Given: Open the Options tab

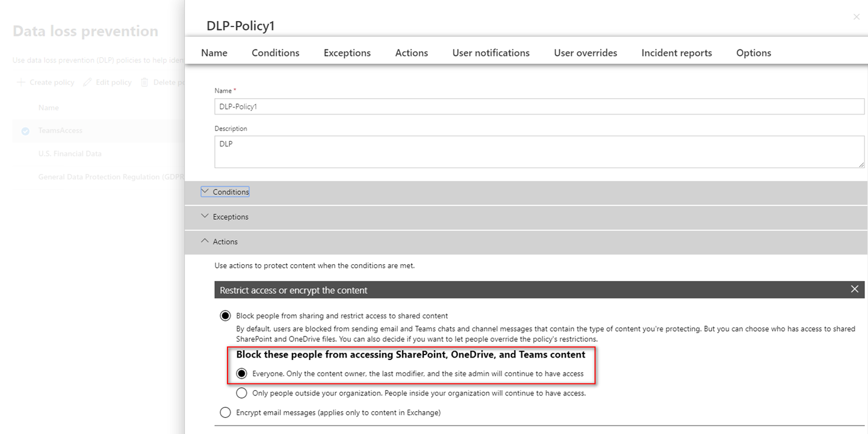Looking at the screenshot, I should tap(753, 53).
